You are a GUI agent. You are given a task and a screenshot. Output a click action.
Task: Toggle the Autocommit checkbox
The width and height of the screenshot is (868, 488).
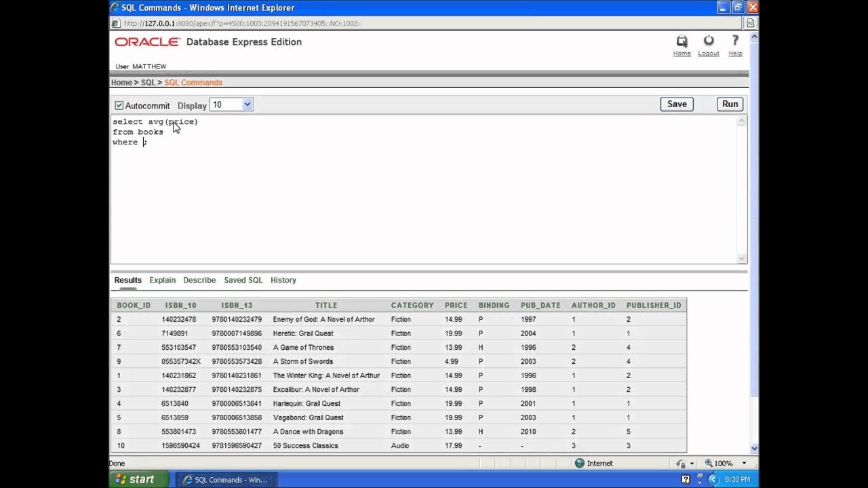pyautogui.click(x=119, y=105)
